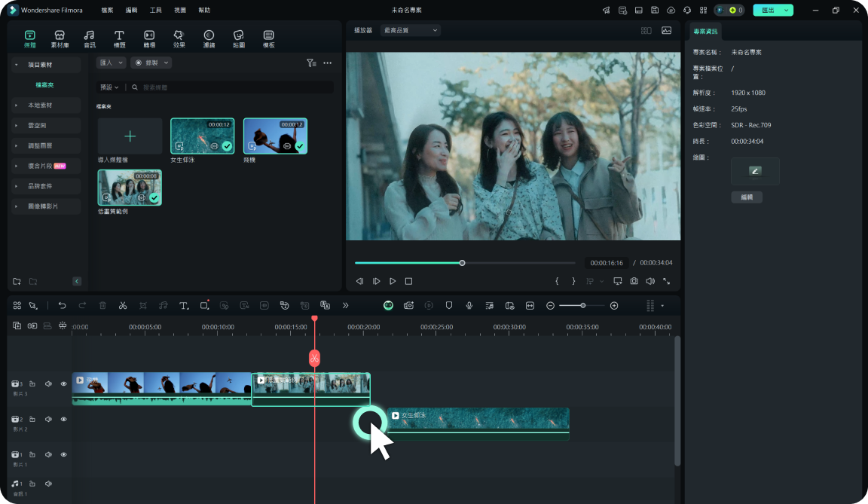
Task: Click the paper plane share icon
Action: pyautogui.click(x=607, y=10)
